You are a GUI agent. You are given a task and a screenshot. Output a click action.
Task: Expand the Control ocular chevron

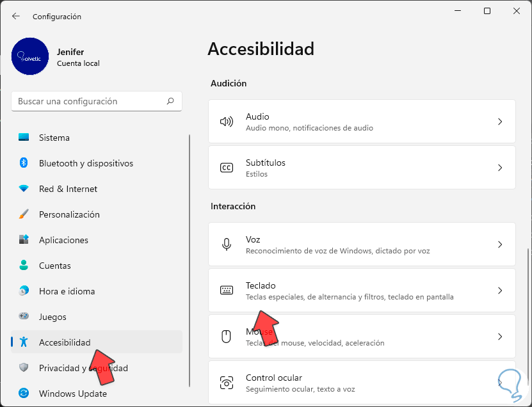[500, 383]
